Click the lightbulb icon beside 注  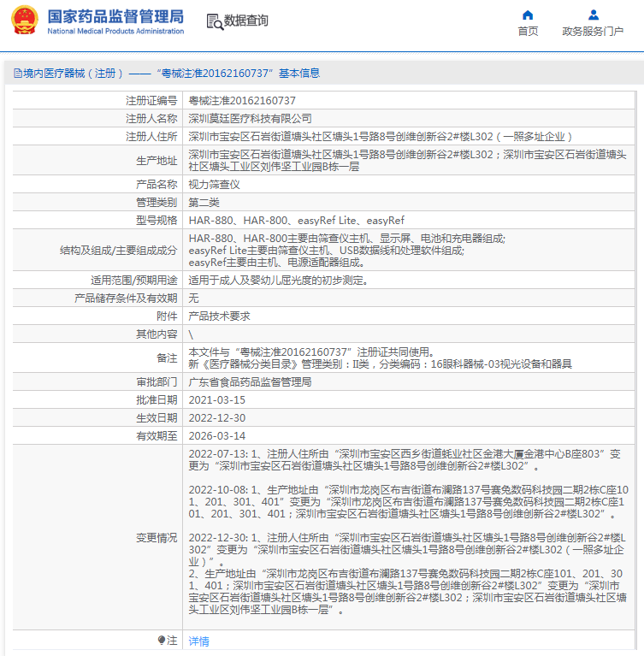(162, 640)
